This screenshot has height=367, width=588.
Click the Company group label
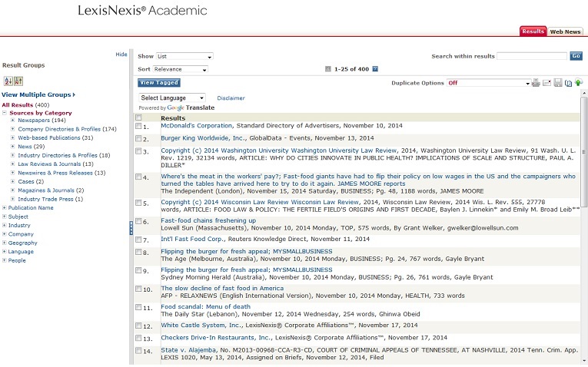(x=21, y=234)
